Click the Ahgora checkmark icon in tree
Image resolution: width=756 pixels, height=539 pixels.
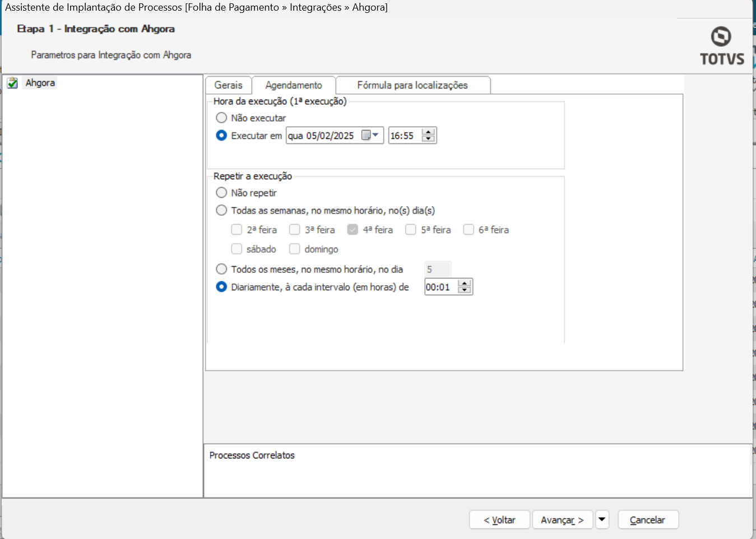12,83
